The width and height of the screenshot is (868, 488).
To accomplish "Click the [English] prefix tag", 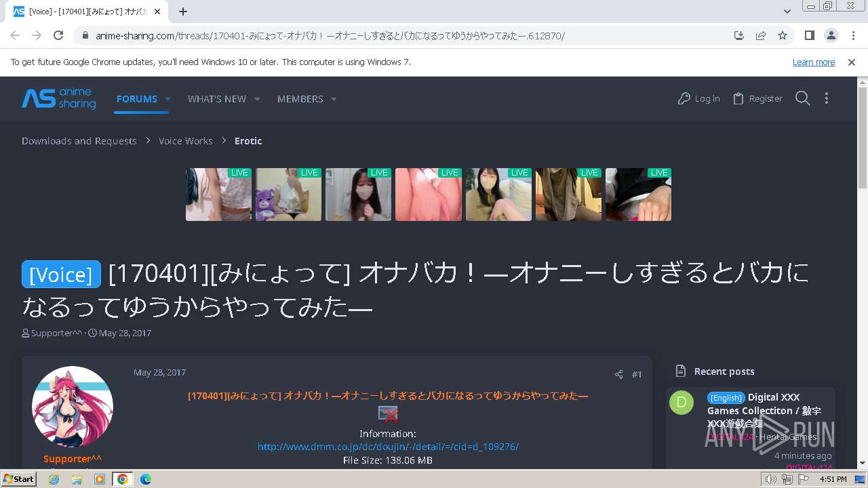I will tap(726, 398).
